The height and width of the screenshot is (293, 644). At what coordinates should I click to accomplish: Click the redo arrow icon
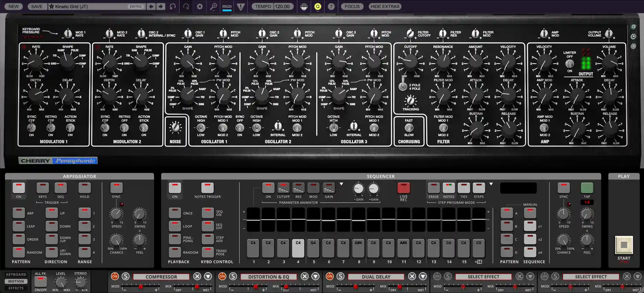186,6
